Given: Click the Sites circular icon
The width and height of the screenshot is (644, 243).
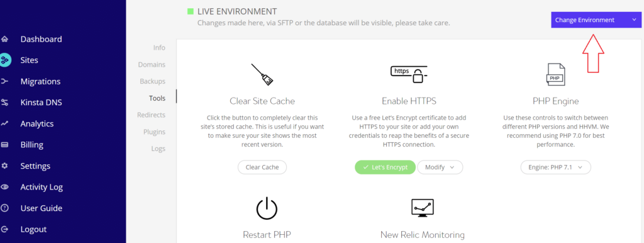Looking at the screenshot, I should [4, 60].
